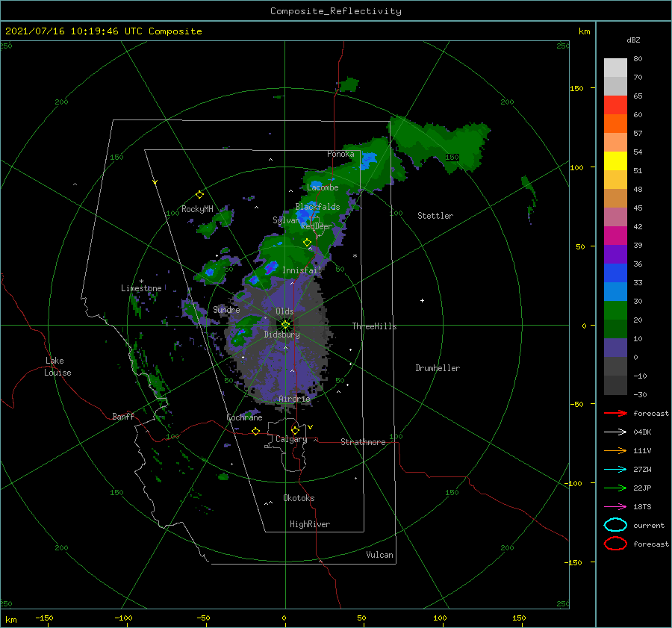Select the yellow 51-54 dBZ color swatch
Image resolution: width=672 pixels, height=628 pixels.
[615, 161]
